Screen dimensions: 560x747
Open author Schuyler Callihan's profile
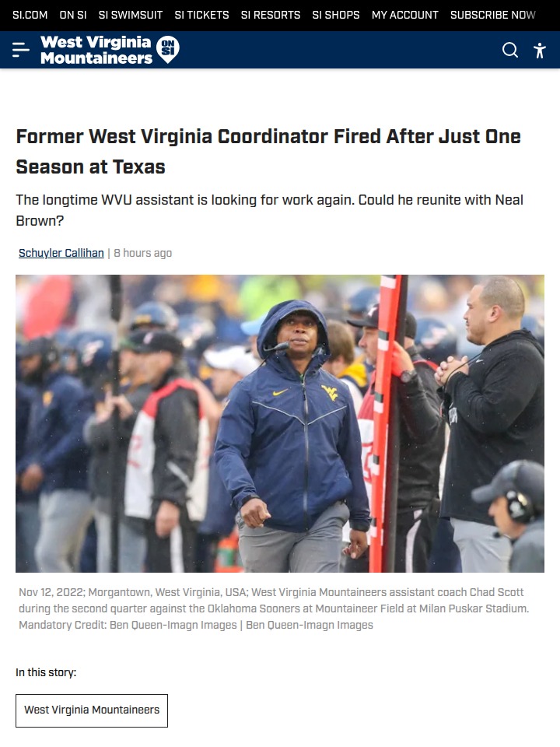coord(61,253)
